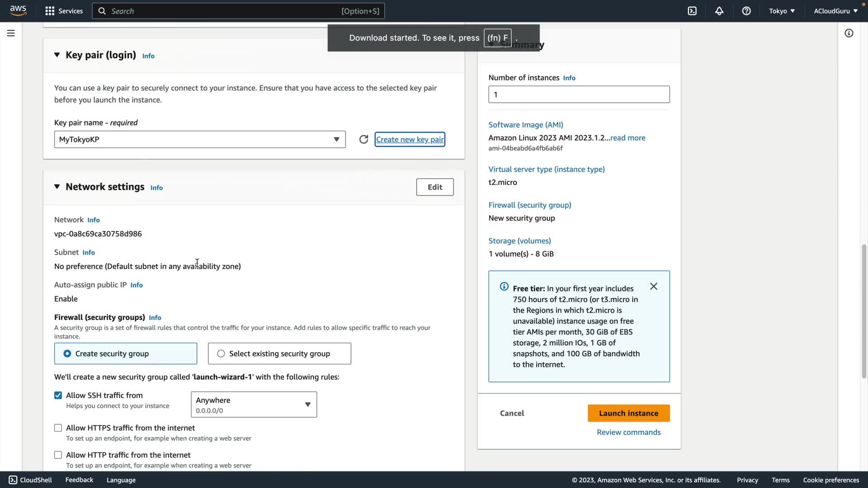The width and height of the screenshot is (868, 488).
Task: Open the MyTokyoKP key pair dropdown
Action: tap(200, 140)
